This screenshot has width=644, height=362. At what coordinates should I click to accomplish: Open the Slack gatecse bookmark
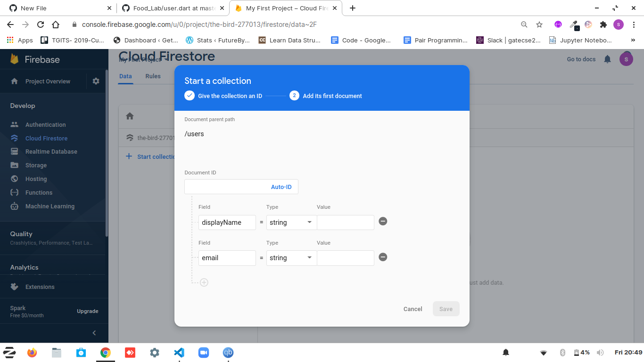[x=508, y=40]
